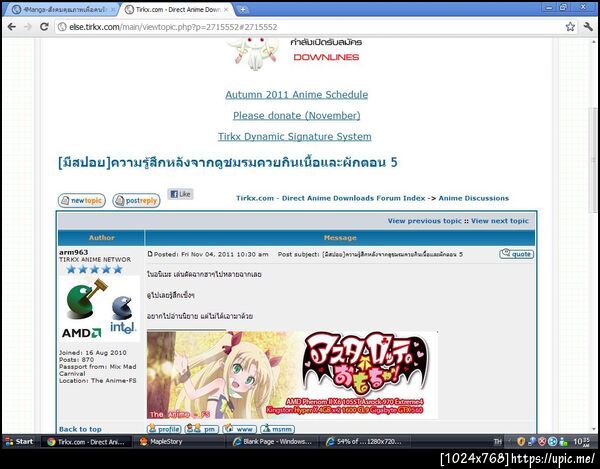Switch to 54% of 1280x720 taskbar item
The image size is (600, 469).
click(x=364, y=442)
